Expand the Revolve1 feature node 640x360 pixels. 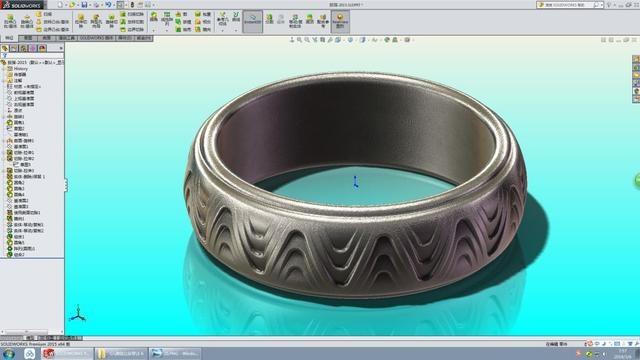pyautogui.click(x=4, y=116)
